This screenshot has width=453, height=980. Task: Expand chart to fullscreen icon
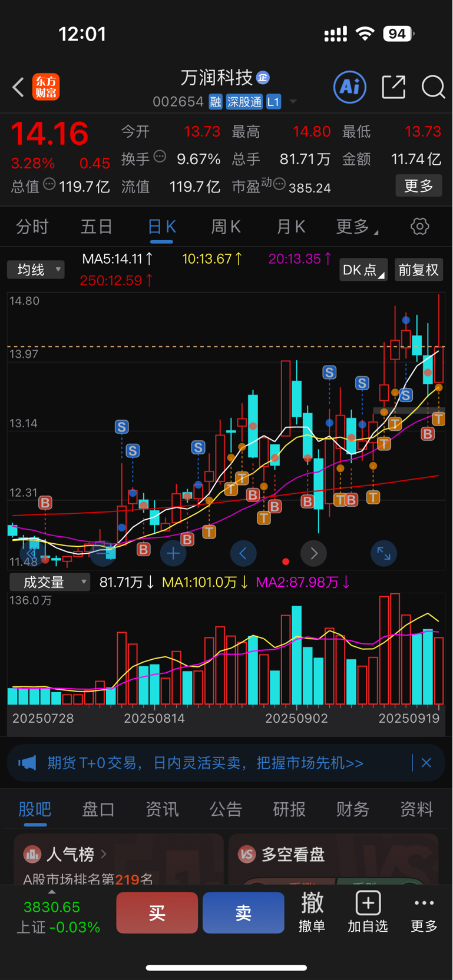(x=384, y=553)
